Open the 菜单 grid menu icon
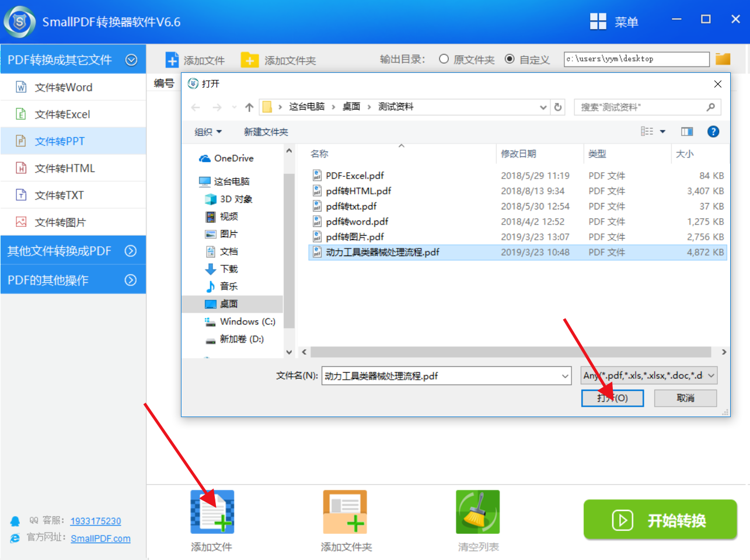 tap(598, 22)
